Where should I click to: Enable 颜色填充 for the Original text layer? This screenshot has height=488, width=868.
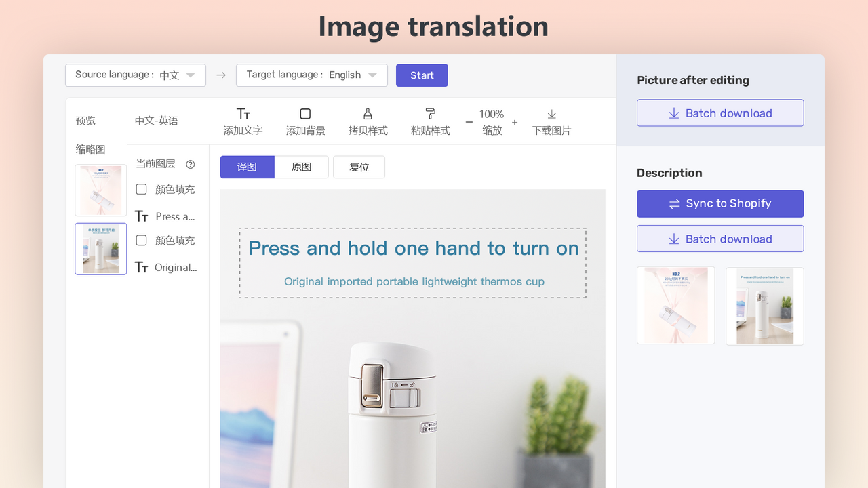point(141,240)
